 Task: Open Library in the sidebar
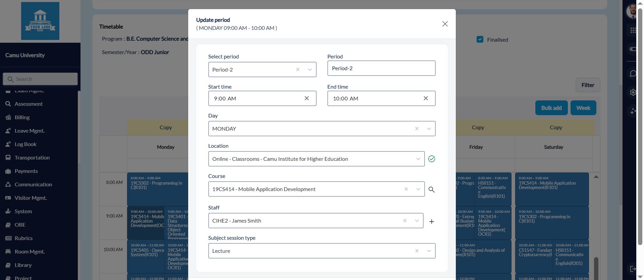23,265
